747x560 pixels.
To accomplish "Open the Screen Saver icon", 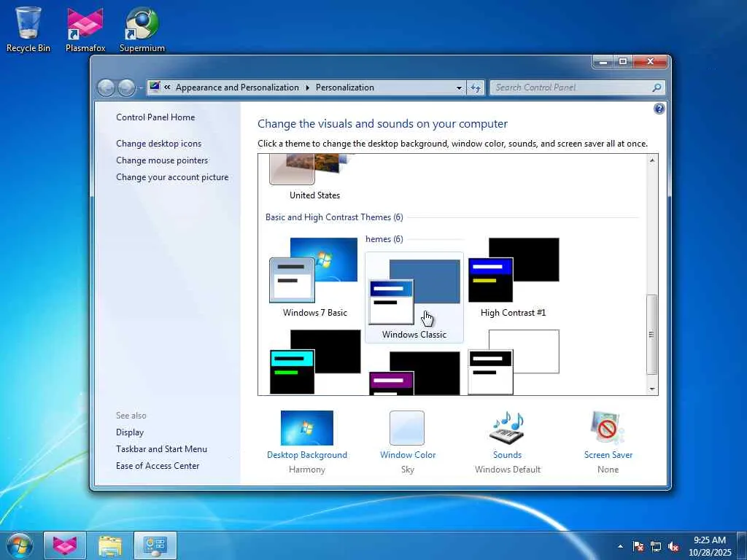I will tap(608, 427).
